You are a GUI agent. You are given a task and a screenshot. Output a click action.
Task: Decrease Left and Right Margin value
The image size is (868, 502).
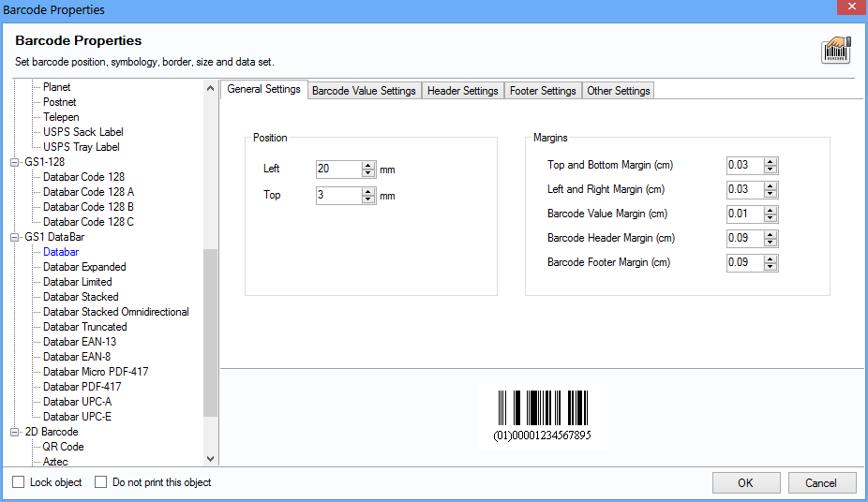[x=771, y=194]
